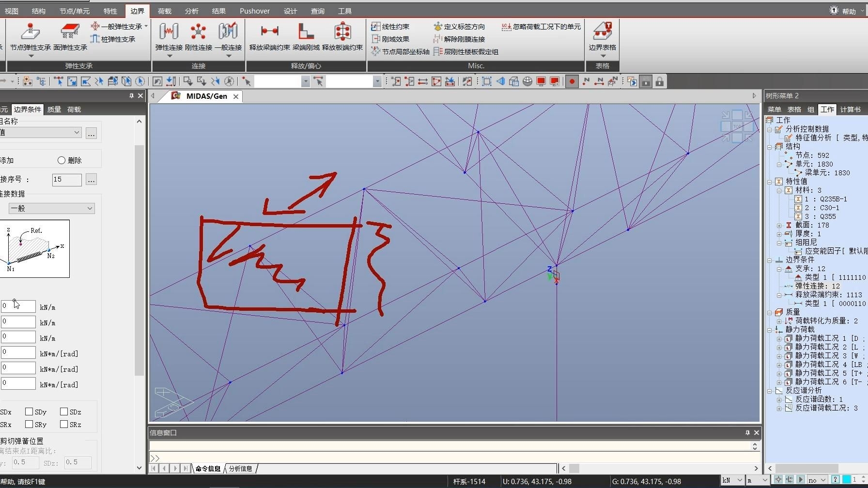Switch to the 荷载 ribbon tab
The height and width of the screenshot is (488, 868).
164,11
